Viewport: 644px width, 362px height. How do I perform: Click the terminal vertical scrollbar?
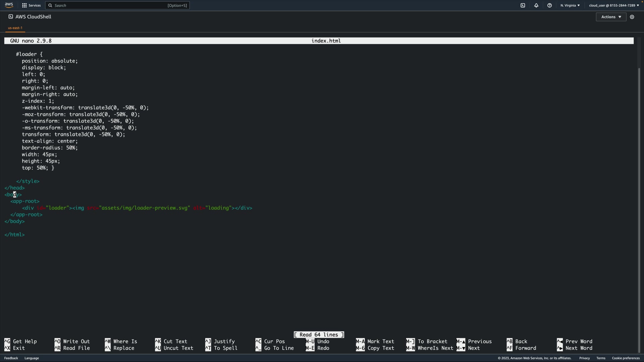pos(639,208)
